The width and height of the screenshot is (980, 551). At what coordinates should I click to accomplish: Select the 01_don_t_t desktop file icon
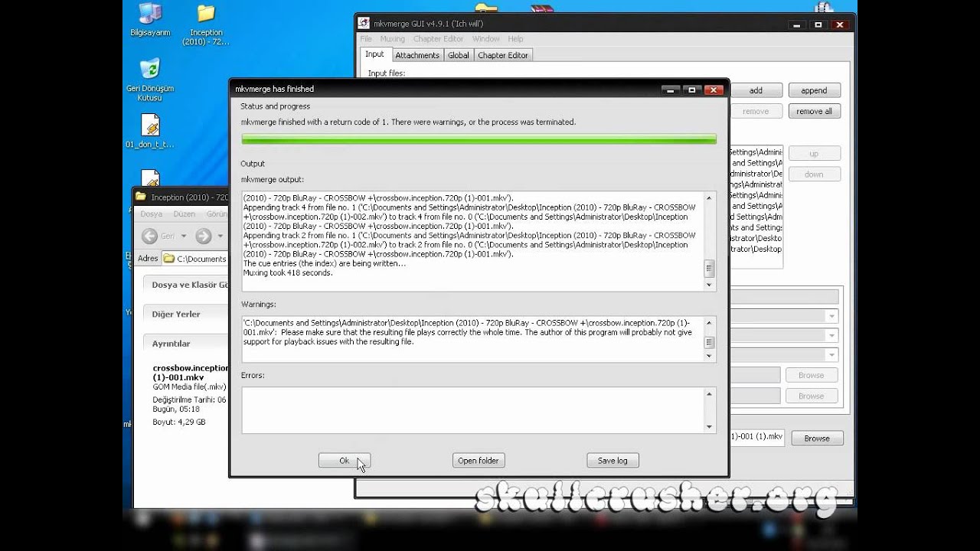click(150, 131)
